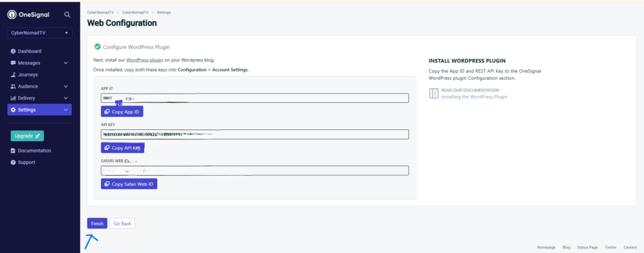Expand the Audience submenu chevron

click(x=66, y=87)
